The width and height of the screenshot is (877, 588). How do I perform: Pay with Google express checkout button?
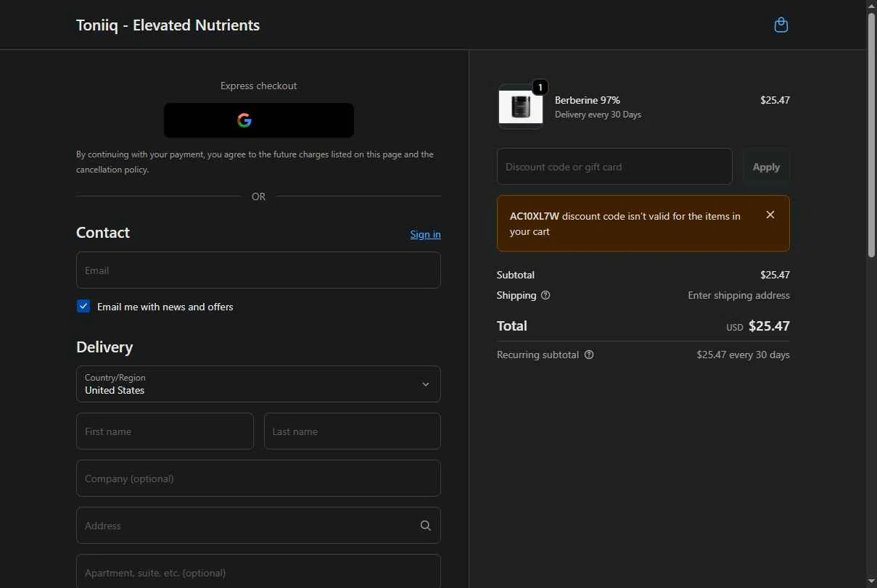[258, 120]
